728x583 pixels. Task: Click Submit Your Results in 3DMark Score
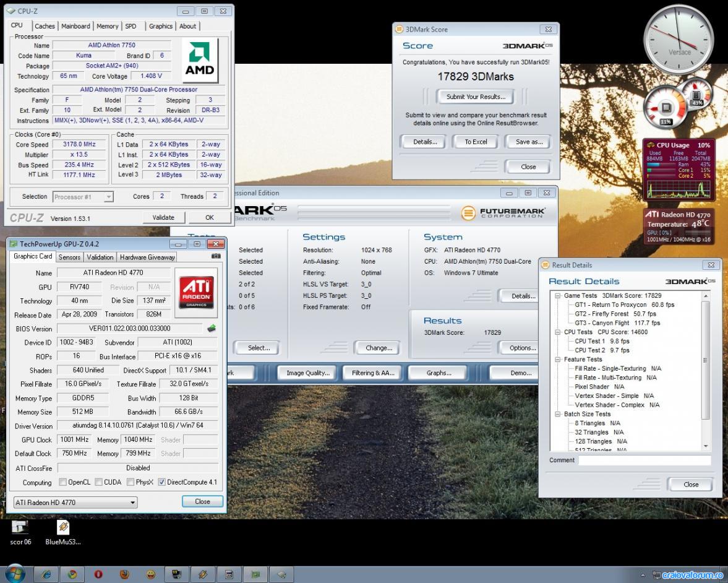click(x=476, y=97)
